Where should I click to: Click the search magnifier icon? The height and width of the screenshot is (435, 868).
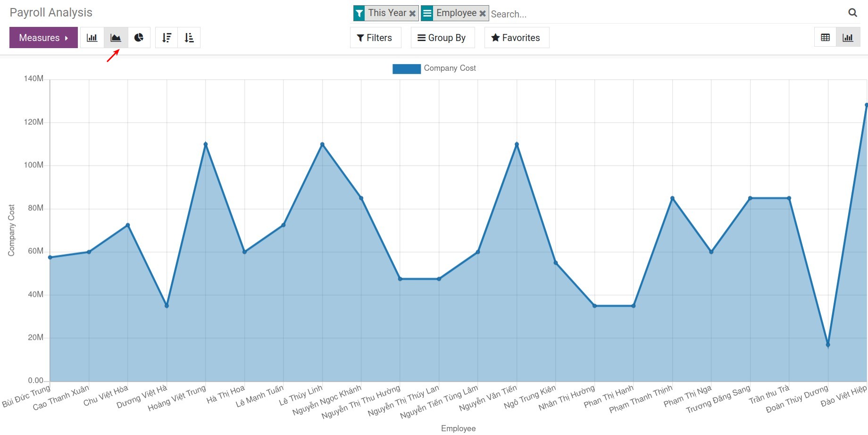852,13
